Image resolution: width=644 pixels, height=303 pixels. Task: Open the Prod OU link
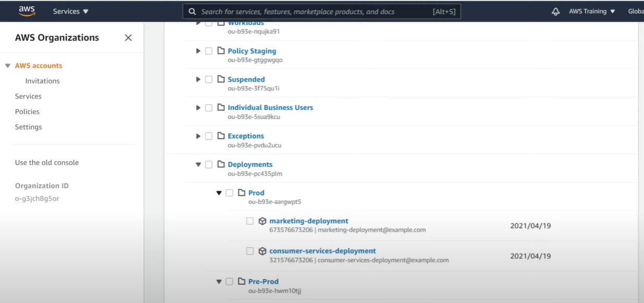[256, 193]
